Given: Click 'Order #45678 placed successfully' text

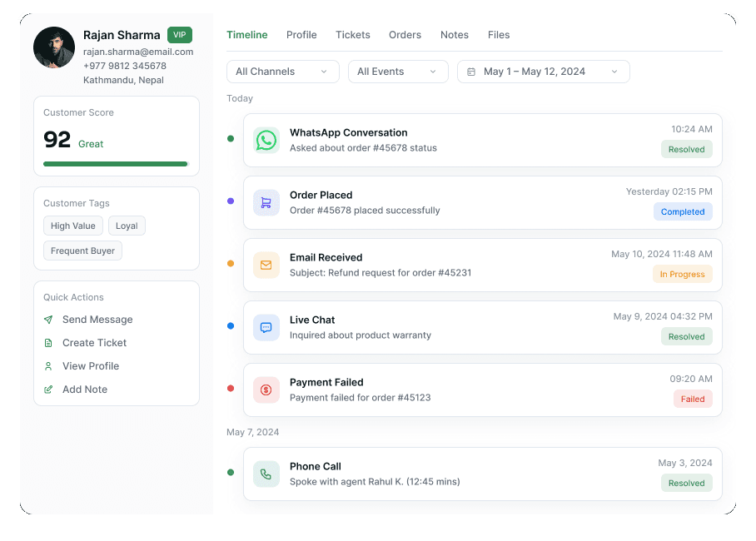Looking at the screenshot, I should pyautogui.click(x=365, y=211).
